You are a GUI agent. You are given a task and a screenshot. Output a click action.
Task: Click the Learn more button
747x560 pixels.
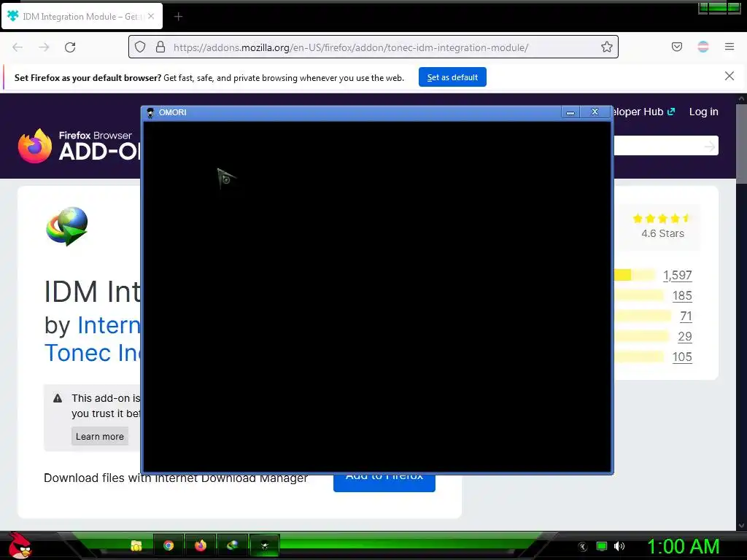click(x=99, y=436)
